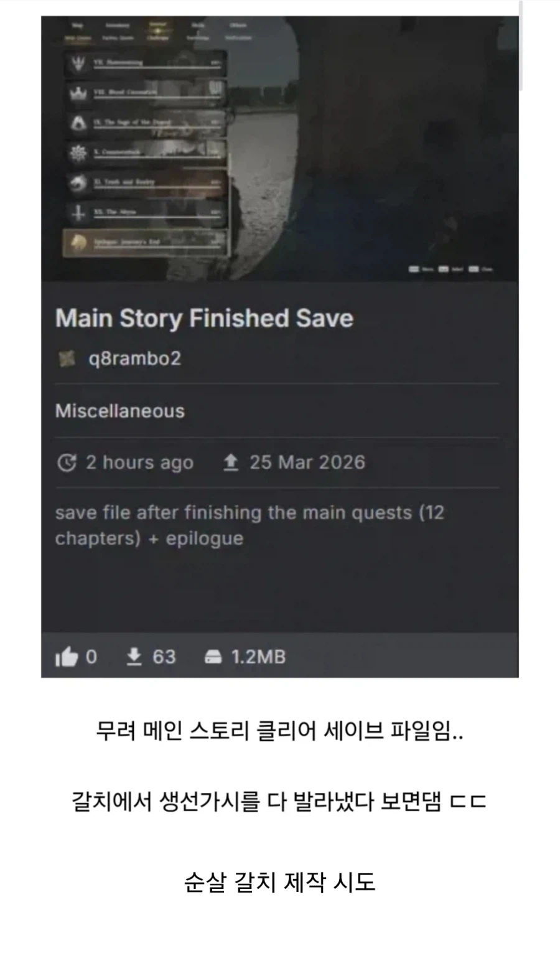Viewport: 560px width, 976px height.
Task: Click the last-updated clock icon
Action: tap(67, 462)
